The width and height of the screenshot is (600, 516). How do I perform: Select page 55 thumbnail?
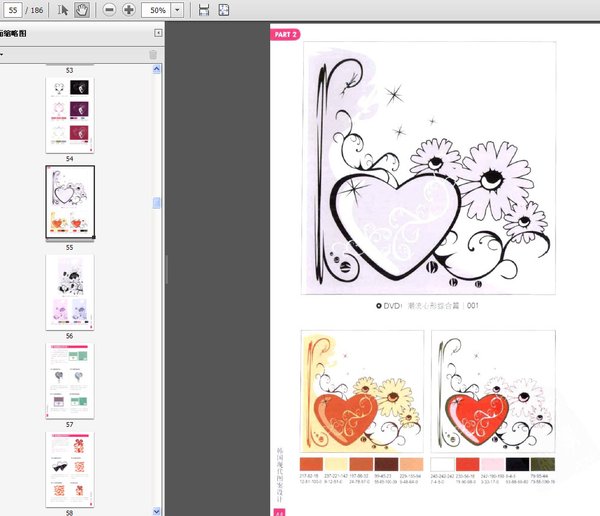point(70,203)
